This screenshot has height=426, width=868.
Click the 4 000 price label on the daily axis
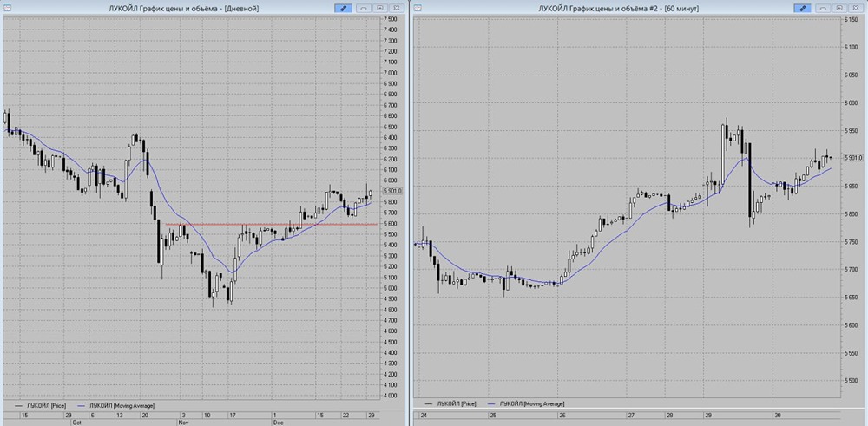click(x=390, y=397)
